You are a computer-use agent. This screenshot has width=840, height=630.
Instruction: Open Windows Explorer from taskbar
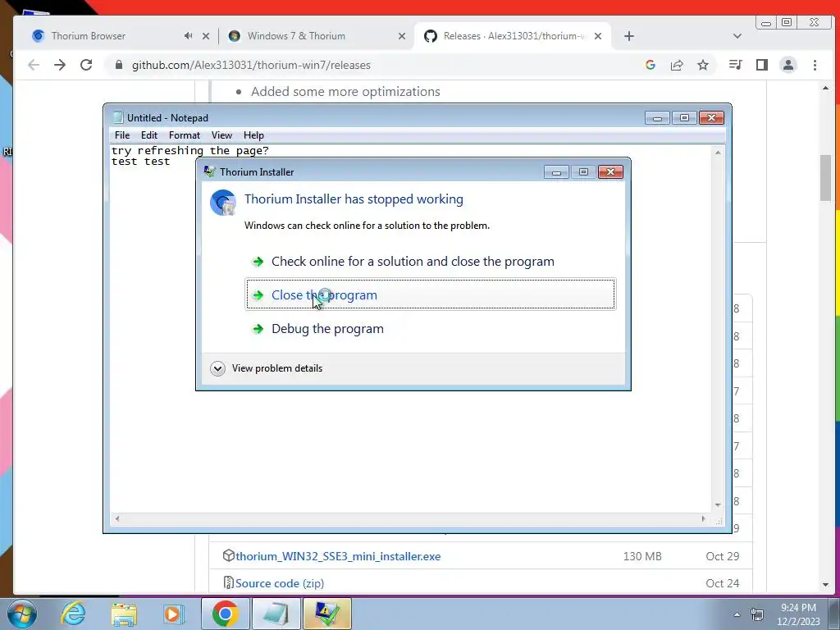click(x=124, y=614)
